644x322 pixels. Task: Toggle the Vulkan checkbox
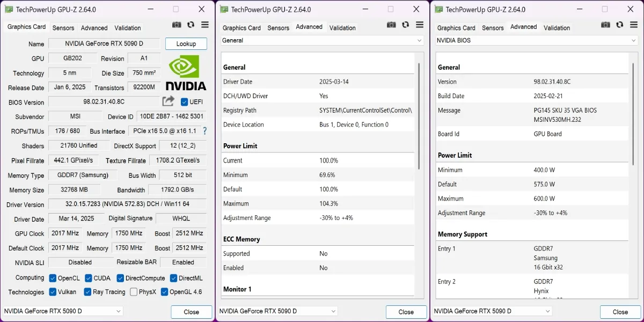click(53, 292)
